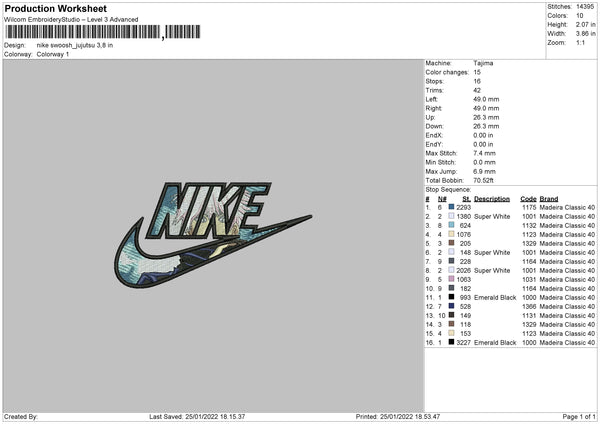This screenshot has width=600, height=424.
Task: Select code '1175' in stop row 1
Action: [529, 207]
